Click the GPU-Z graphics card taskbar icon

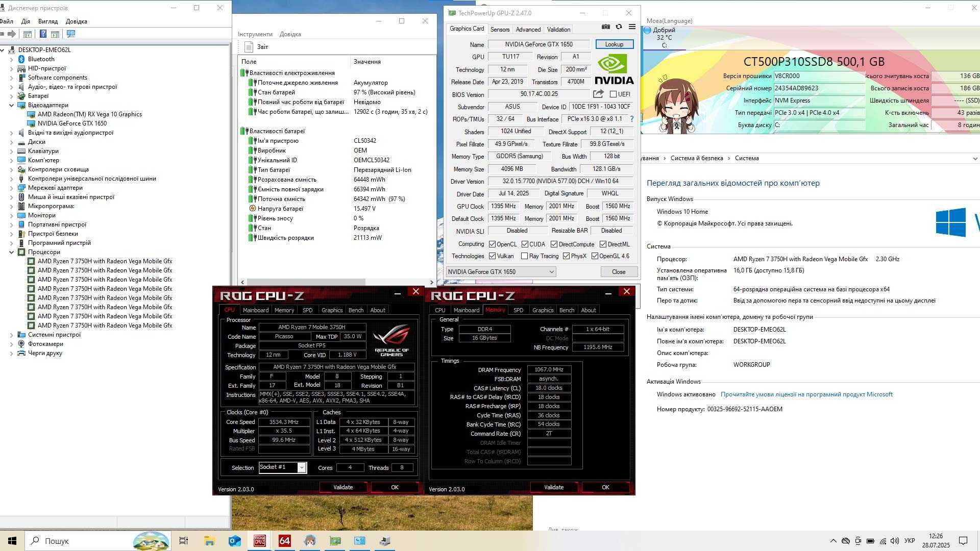click(335, 541)
